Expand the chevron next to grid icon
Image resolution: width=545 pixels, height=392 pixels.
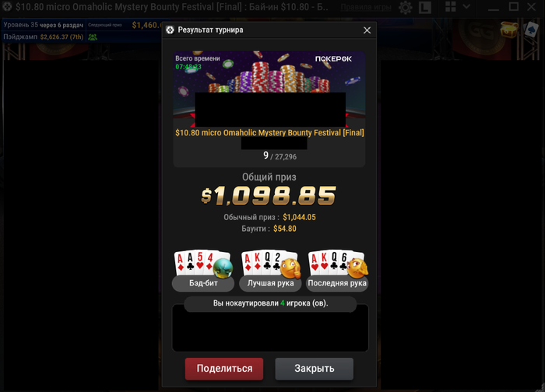[466, 6]
